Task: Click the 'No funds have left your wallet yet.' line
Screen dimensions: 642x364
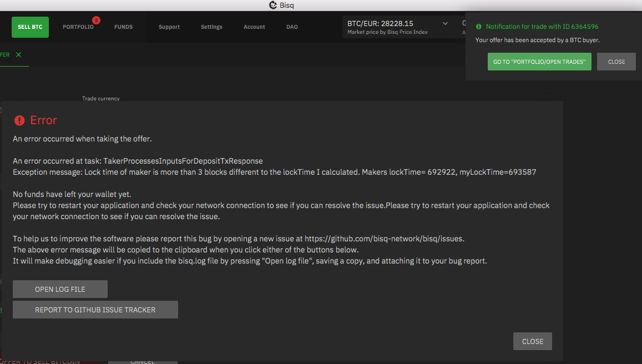Action: 72,194
